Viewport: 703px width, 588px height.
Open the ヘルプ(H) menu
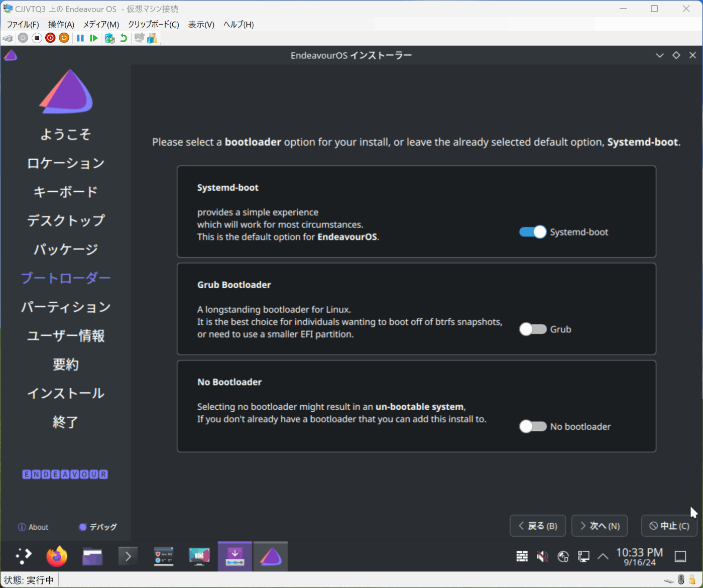coord(239,24)
